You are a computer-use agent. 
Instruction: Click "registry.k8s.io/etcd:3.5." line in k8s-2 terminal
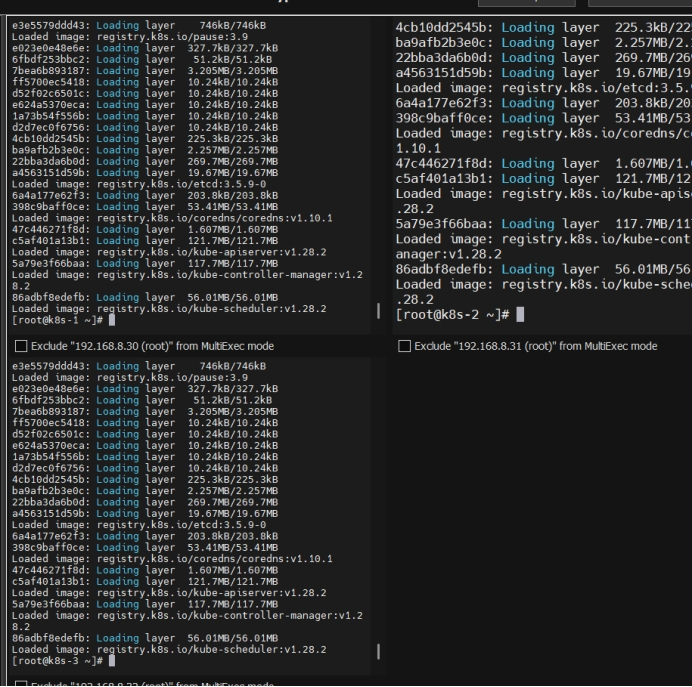pos(544,88)
